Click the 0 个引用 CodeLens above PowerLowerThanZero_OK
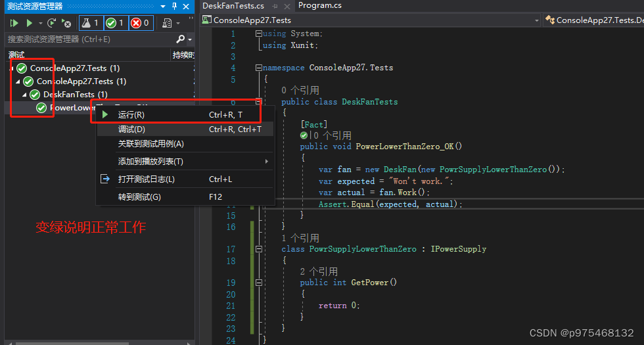The image size is (644, 345). click(x=333, y=135)
